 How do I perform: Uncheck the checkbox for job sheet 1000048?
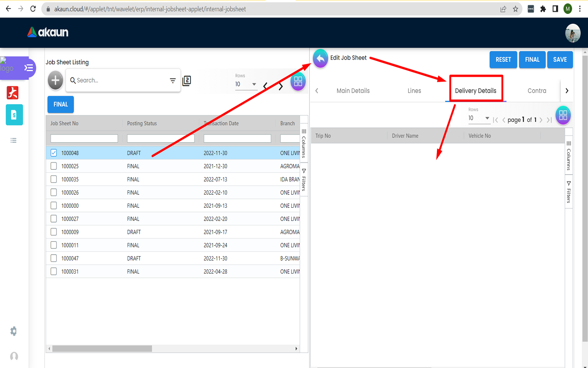click(54, 153)
